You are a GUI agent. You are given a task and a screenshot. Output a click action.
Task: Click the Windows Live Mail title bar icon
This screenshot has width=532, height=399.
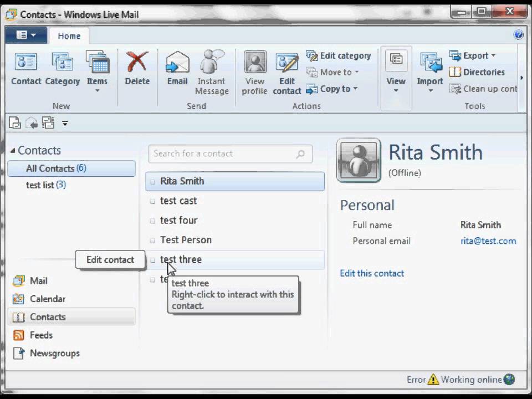pyautogui.click(x=12, y=14)
